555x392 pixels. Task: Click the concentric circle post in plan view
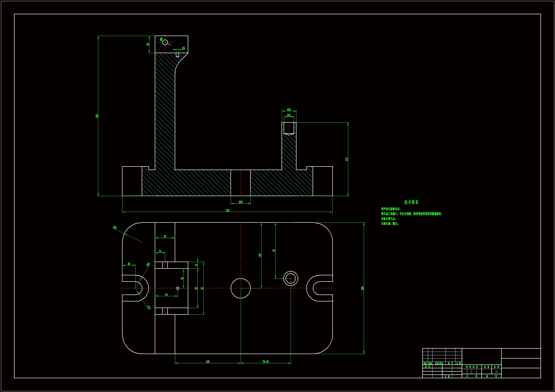click(291, 278)
